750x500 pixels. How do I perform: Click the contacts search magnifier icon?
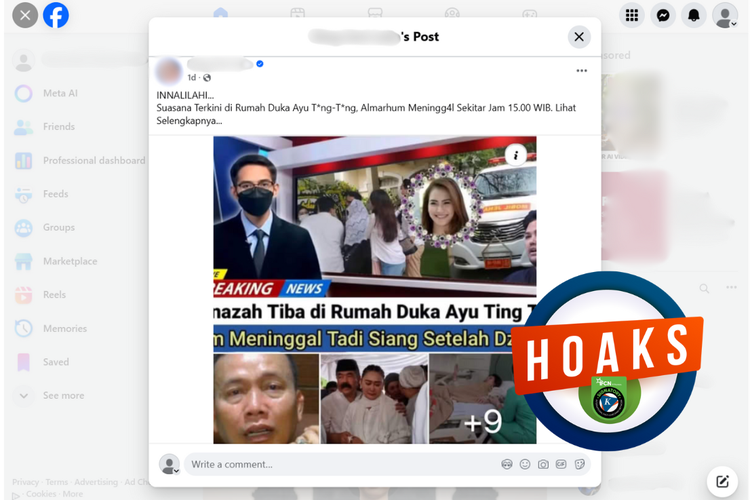coord(704,288)
